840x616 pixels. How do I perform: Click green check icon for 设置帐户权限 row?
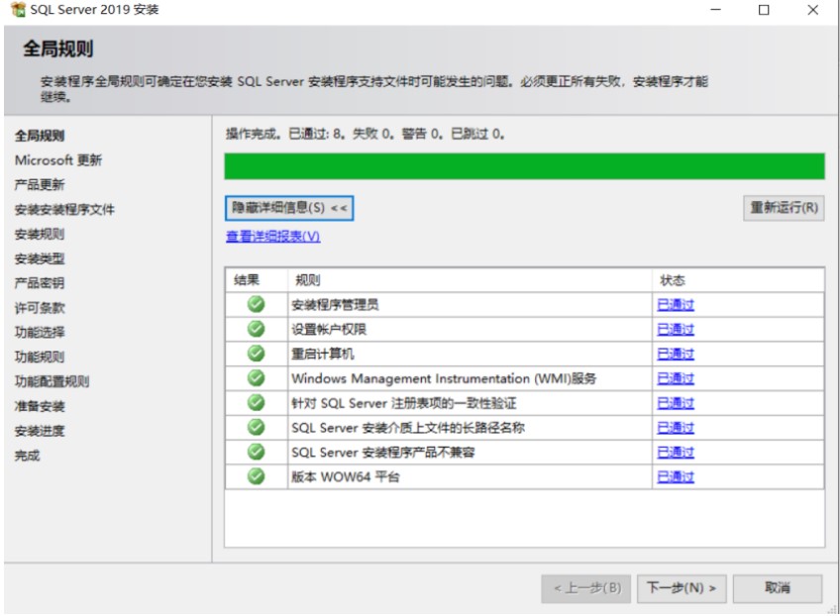click(257, 329)
